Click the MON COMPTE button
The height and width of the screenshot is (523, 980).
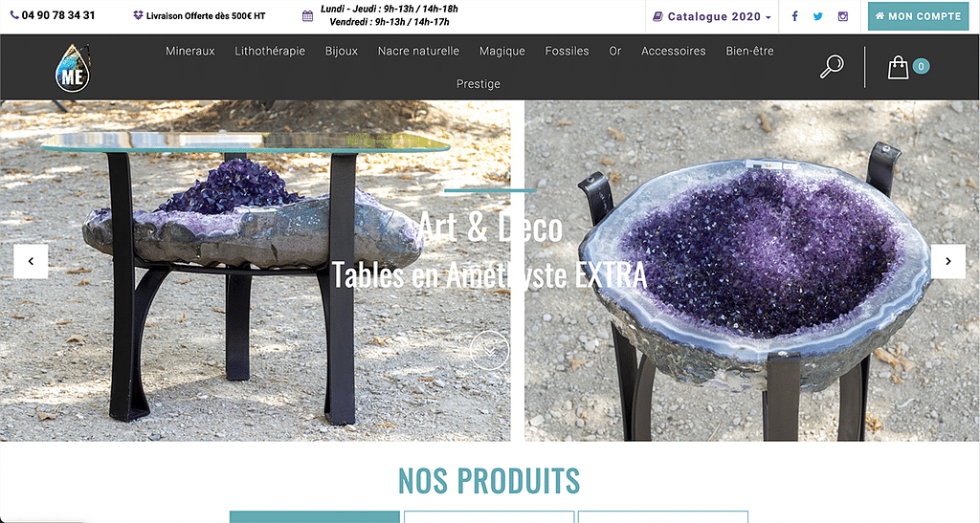(x=918, y=16)
